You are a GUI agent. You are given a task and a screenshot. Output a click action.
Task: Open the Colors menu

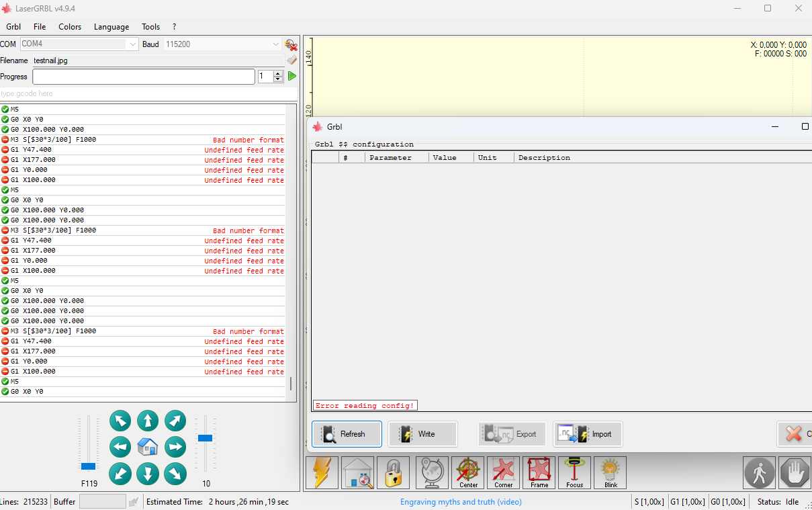(x=70, y=27)
